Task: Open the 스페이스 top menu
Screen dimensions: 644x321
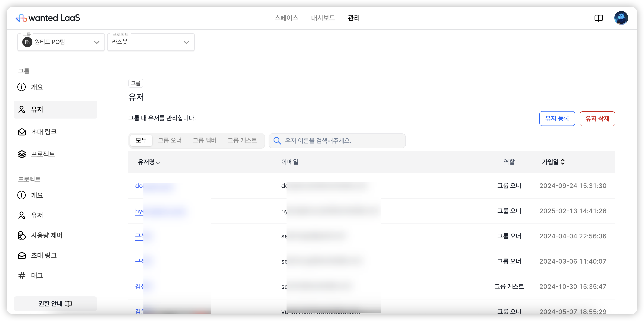Action: point(286,18)
